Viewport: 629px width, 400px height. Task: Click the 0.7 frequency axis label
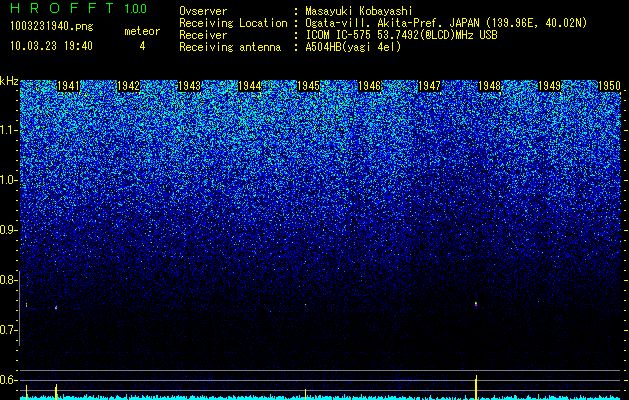8,330
